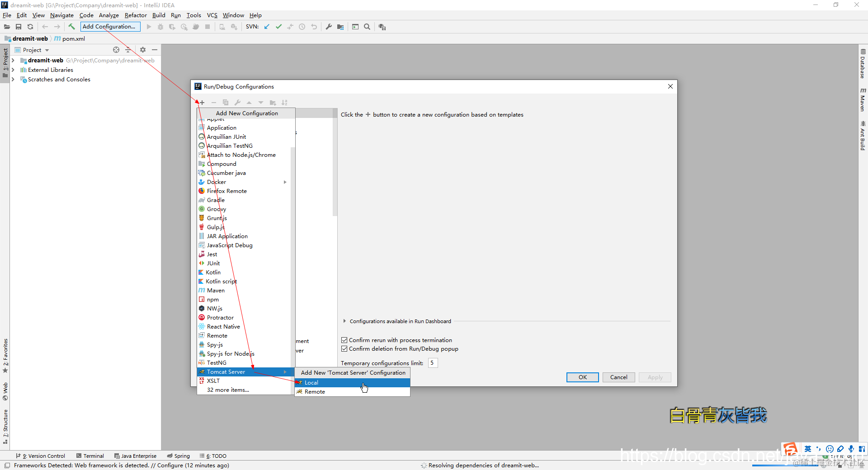The image size is (868, 470).
Task: Click the OK button
Action: (583, 377)
